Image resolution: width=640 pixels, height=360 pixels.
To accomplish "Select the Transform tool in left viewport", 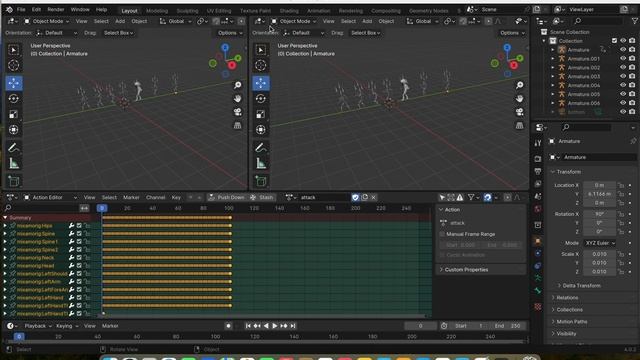I will pos(13,130).
